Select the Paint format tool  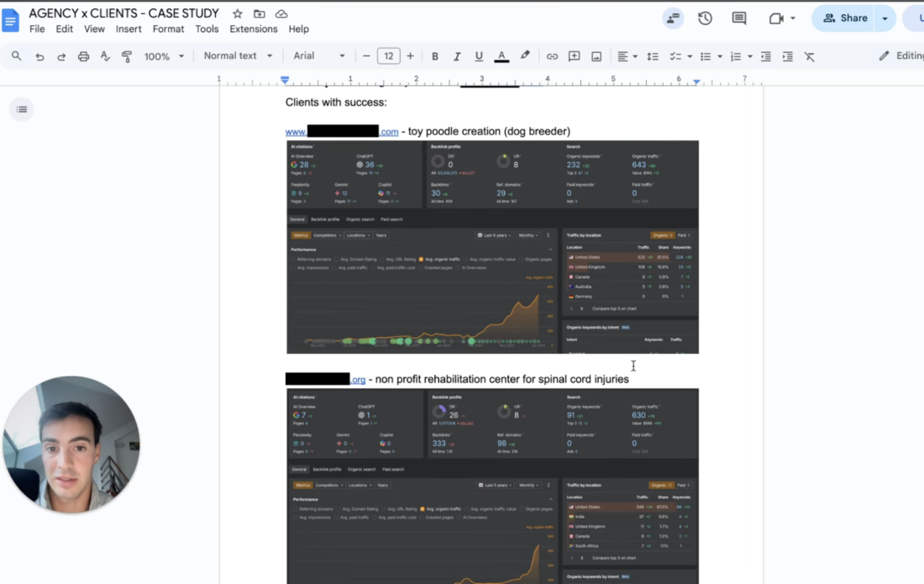[128, 55]
